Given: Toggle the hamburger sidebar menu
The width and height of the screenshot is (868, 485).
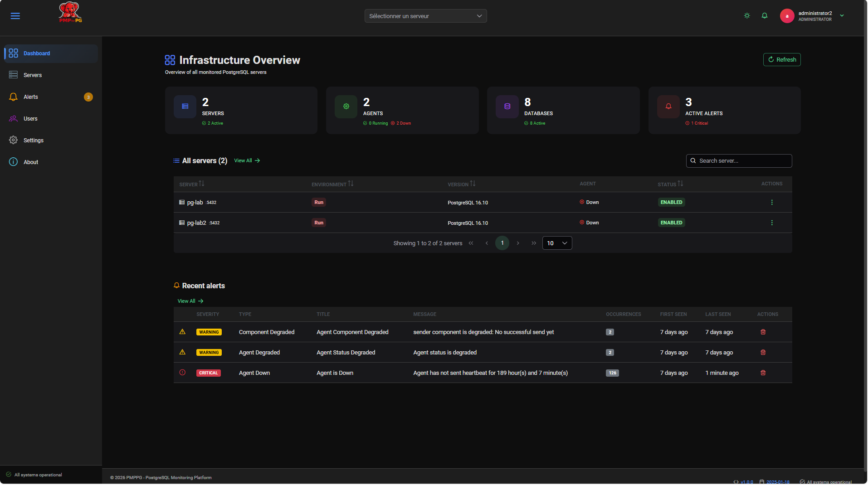Looking at the screenshot, I should (x=15, y=16).
